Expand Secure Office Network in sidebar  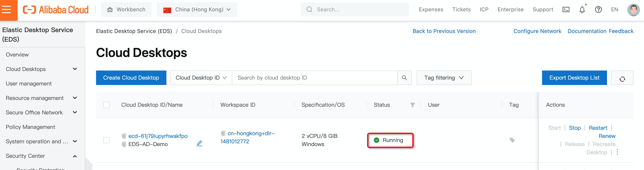point(75,112)
